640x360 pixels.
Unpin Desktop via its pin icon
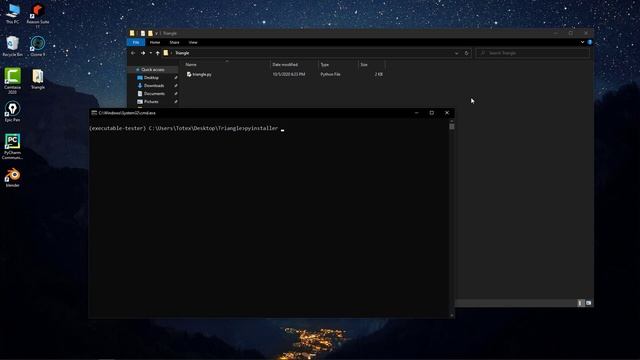[176, 78]
